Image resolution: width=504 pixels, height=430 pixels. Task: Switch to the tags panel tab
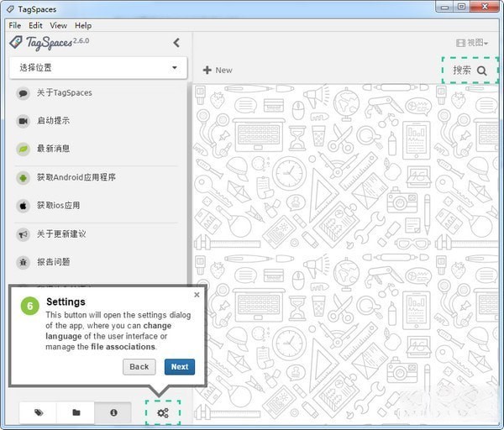pos(39,412)
